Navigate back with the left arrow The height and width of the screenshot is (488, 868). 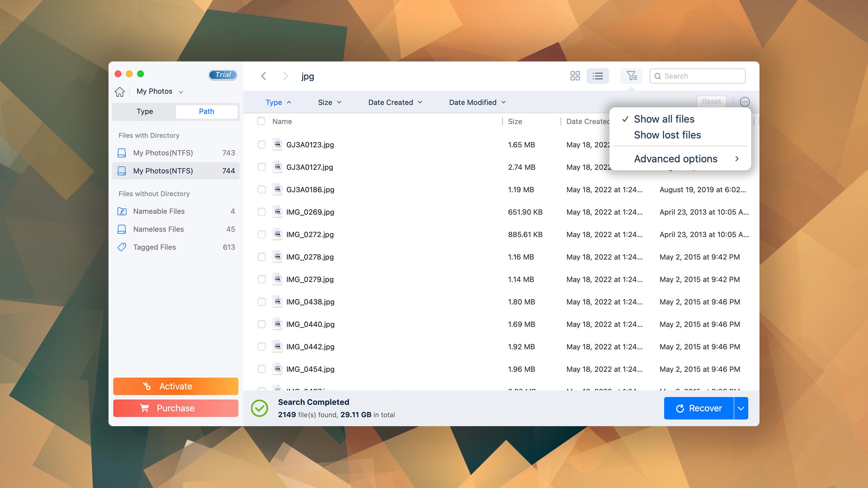click(264, 76)
